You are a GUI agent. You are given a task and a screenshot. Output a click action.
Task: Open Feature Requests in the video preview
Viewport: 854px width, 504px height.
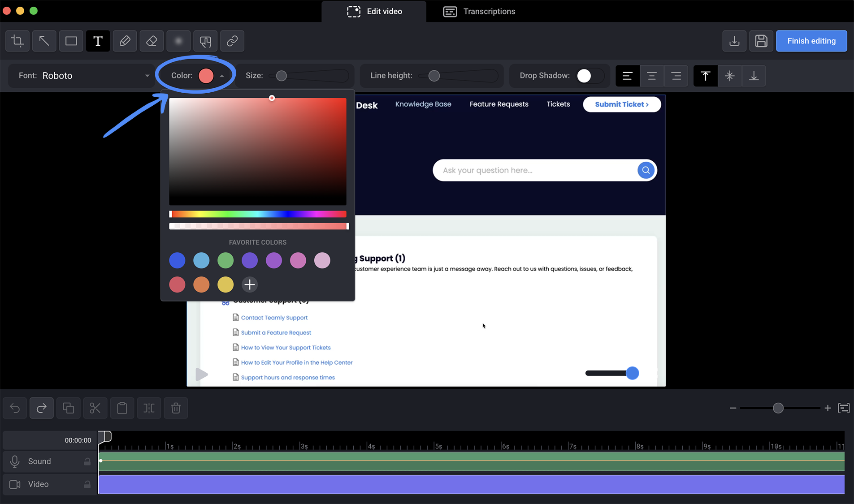499,104
